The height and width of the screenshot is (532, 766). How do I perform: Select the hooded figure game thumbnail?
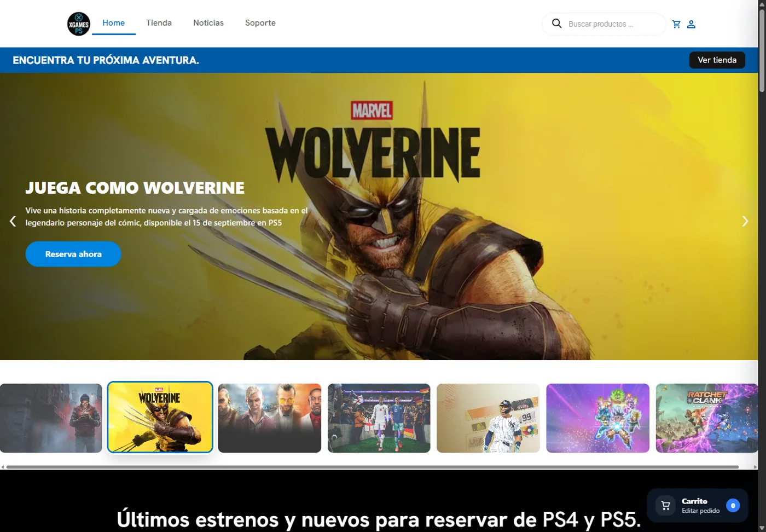coord(51,418)
